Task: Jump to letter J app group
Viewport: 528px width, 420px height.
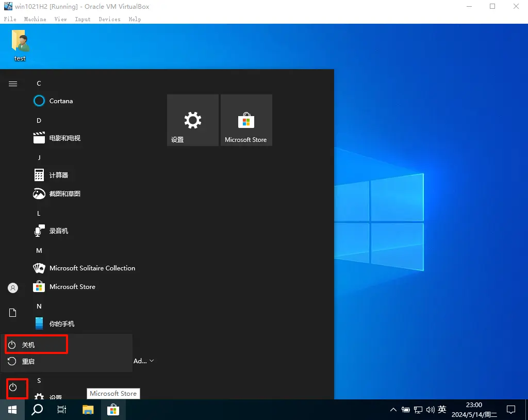Action: coord(39,157)
